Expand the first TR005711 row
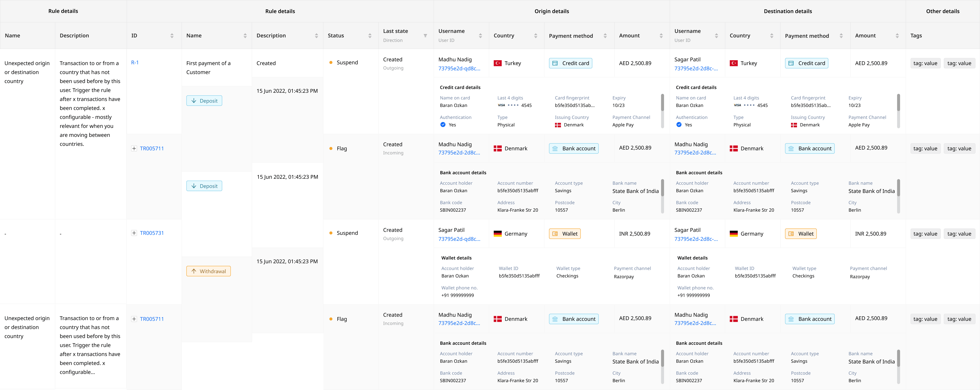 pos(134,148)
